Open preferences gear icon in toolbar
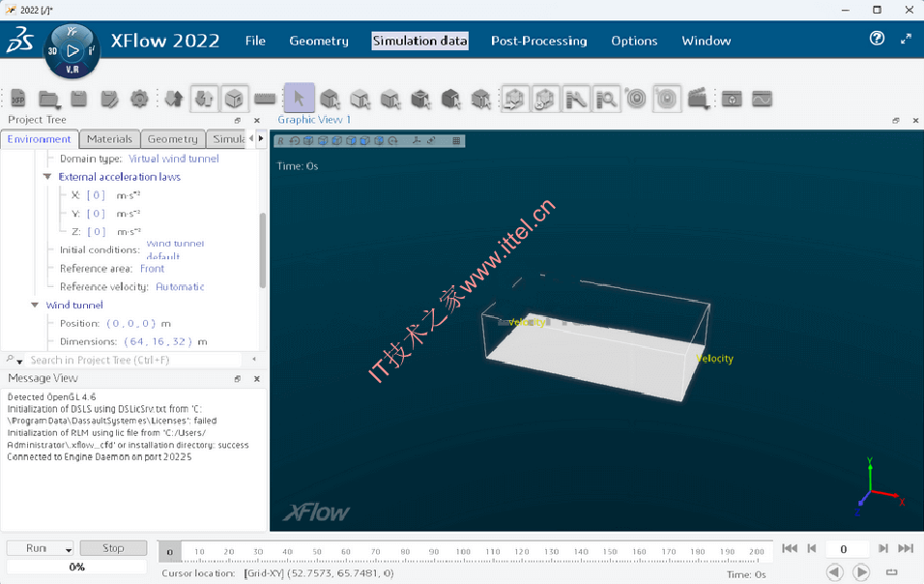The image size is (924, 584). click(x=139, y=99)
